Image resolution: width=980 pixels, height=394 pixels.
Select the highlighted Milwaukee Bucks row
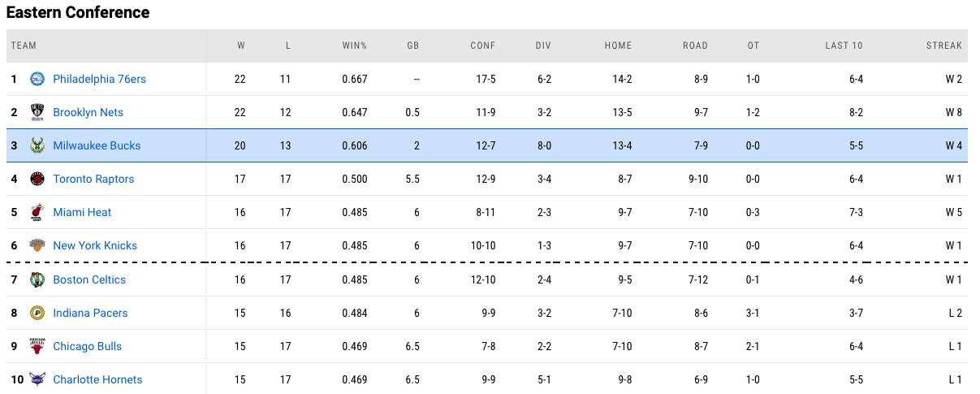click(490, 145)
